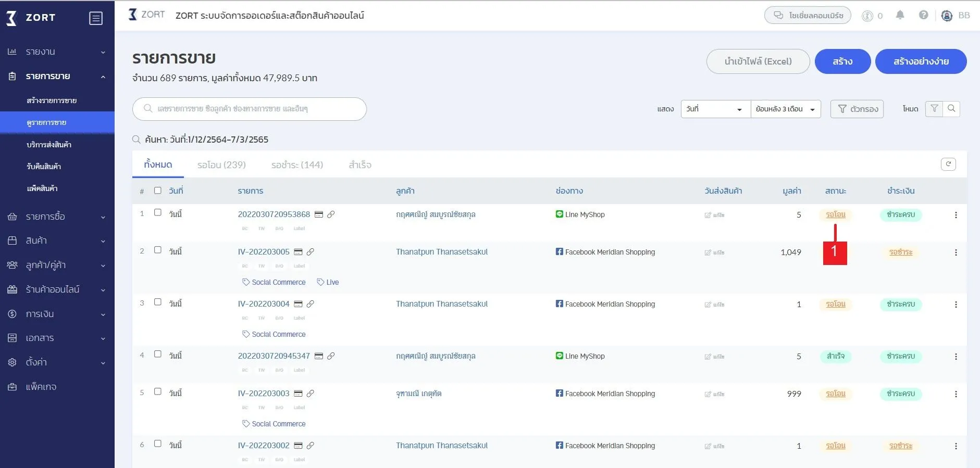The width and height of the screenshot is (980, 468).
Task: Switch to the รอโอน (239) tab
Action: pyautogui.click(x=221, y=165)
